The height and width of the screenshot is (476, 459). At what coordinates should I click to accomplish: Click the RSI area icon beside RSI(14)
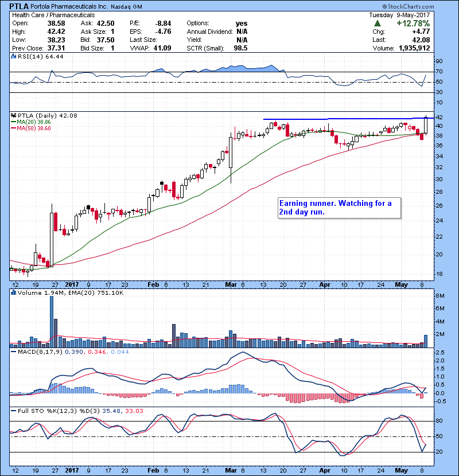(x=14, y=56)
